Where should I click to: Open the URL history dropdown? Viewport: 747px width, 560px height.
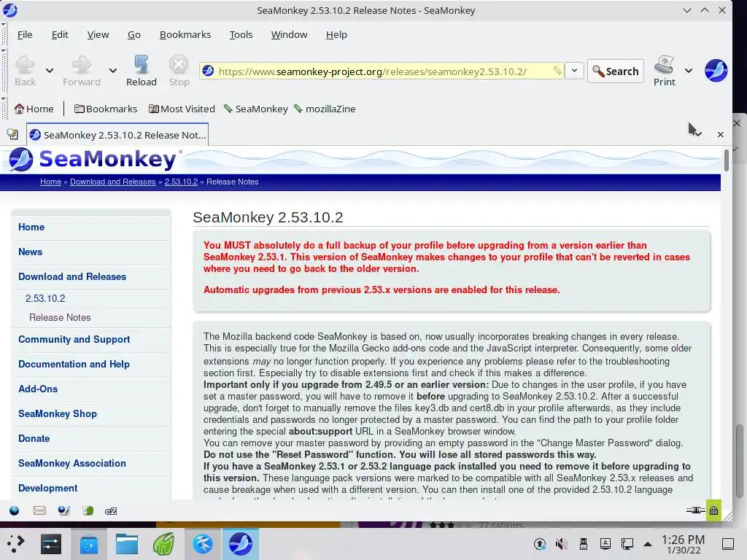click(575, 71)
